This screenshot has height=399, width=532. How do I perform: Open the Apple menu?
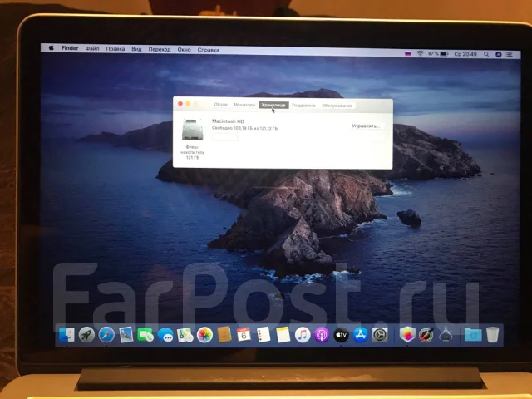tap(52, 48)
